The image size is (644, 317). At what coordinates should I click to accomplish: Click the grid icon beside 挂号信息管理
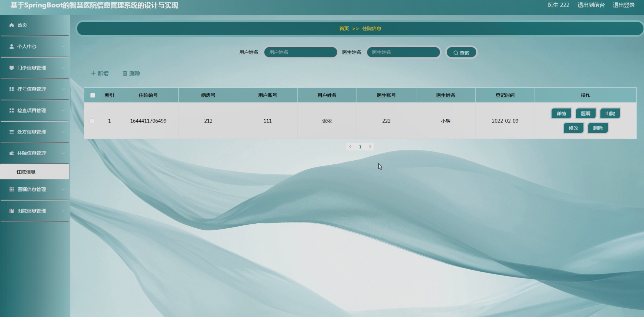click(x=11, y=89)
